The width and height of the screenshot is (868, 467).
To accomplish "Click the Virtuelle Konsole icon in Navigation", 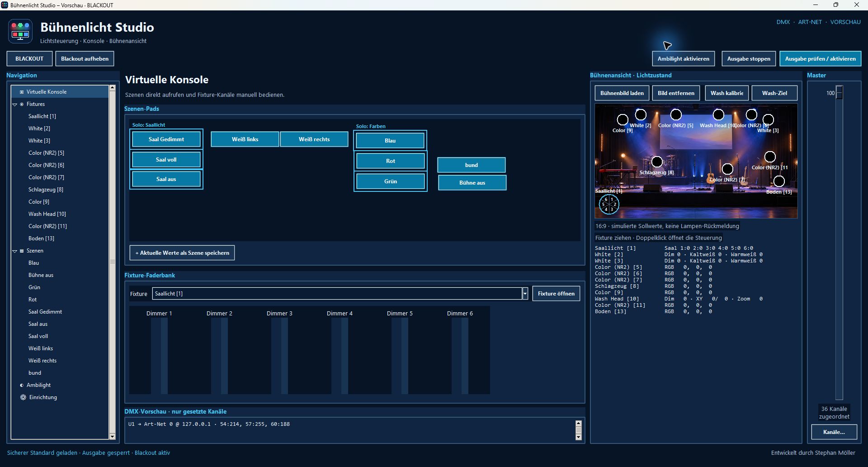I will click(21, 92).
